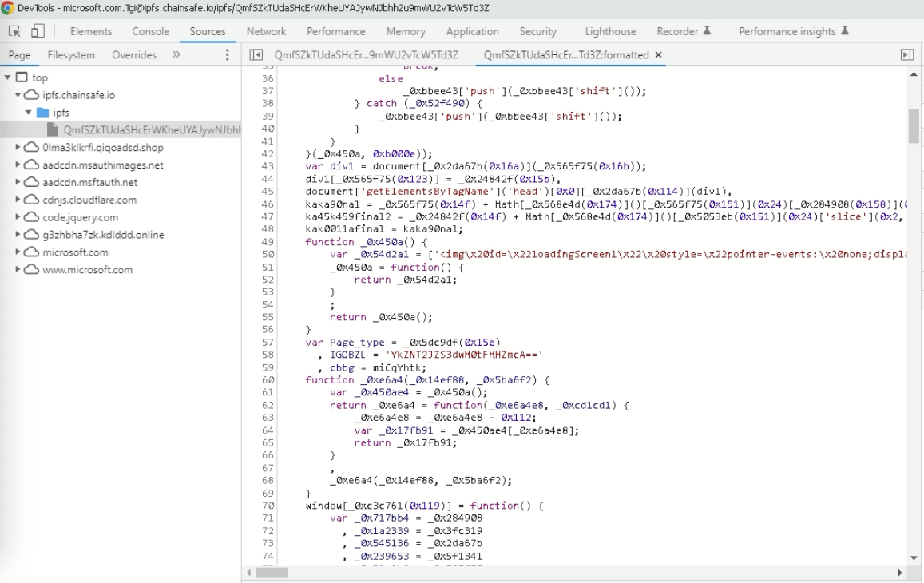Toggle the device toolbar icon
924x583 pixels.
pyautogui.click(x=38, y=31)
